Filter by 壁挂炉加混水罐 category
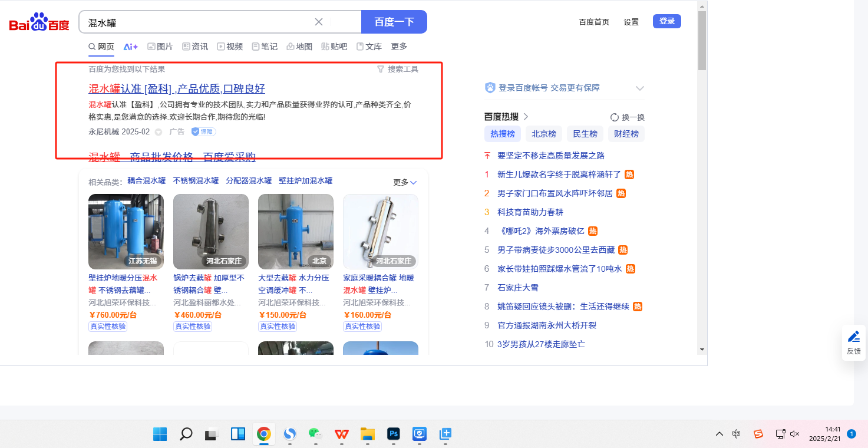 (x=305, y=181)
